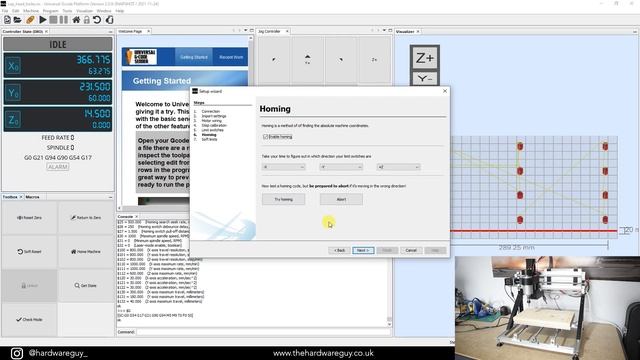Click the Y axis zero button in DRO
640x360 pixels.
13,93
